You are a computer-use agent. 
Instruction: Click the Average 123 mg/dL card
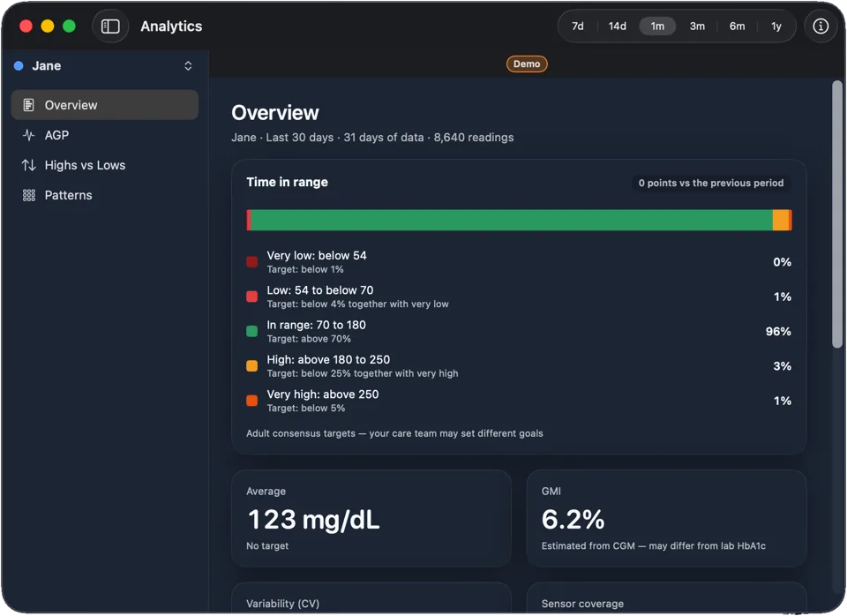pyautogui.click(x=371, y=518)
